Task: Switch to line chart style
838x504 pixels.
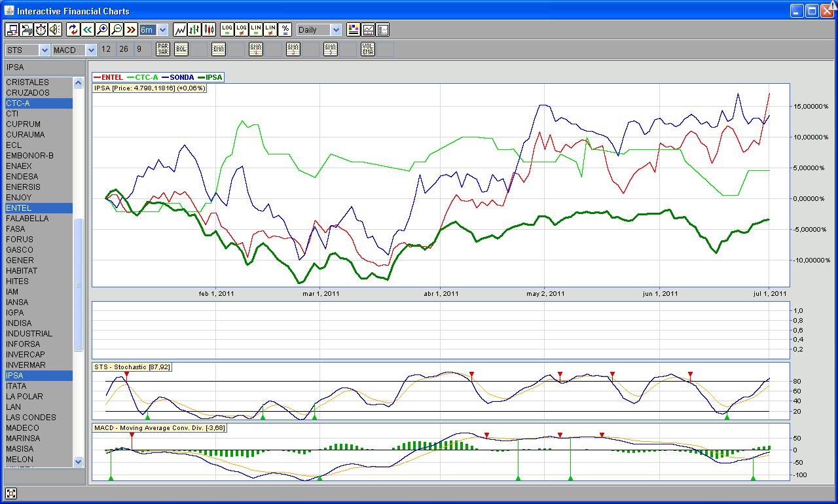Action: 180,29
